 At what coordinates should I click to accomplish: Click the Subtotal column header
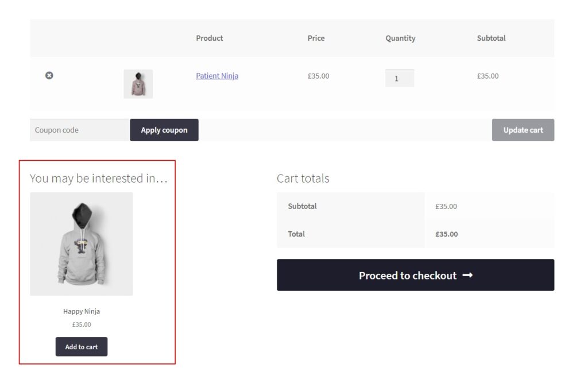click(x=491, y=38)
